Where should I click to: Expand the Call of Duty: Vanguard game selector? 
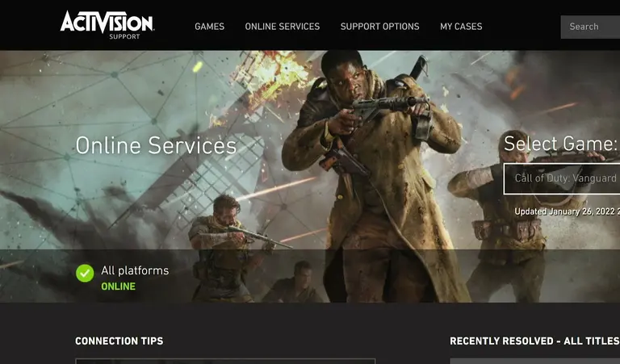562,178
